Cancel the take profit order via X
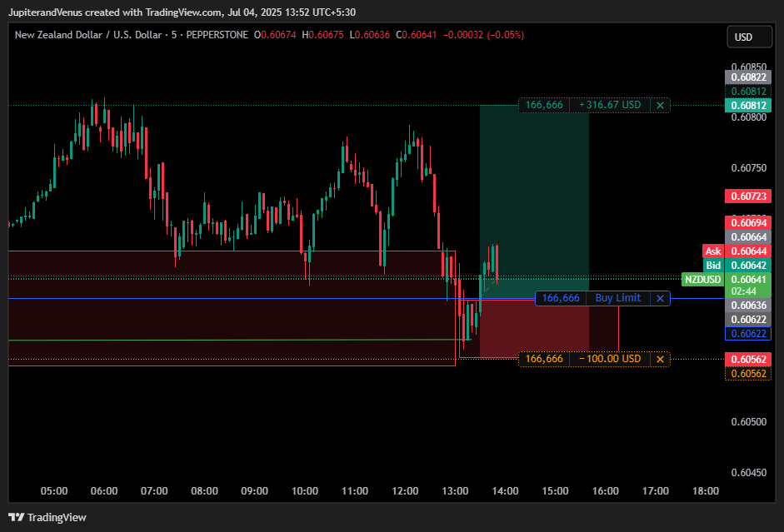Image resolution: width=784 pixels, height=532 pixels. (x=660, y=106)
